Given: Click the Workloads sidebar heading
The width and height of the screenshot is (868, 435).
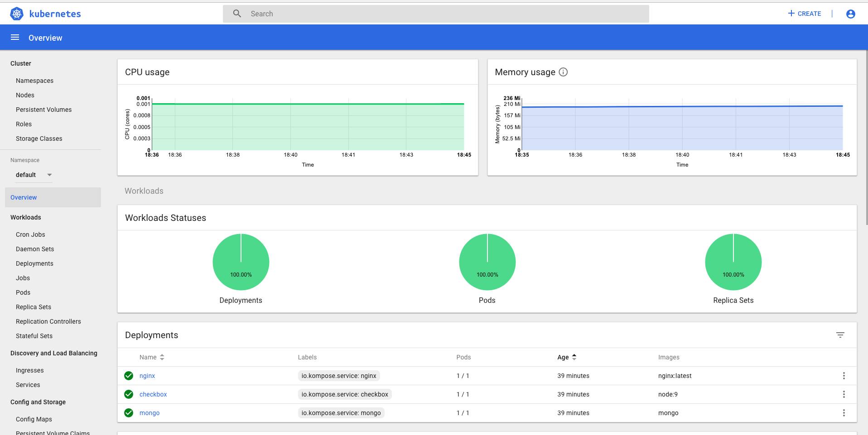Looking at the screenshot, I should click(x=26, y=217).
